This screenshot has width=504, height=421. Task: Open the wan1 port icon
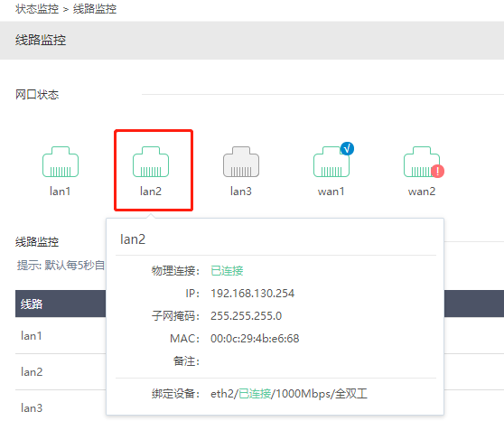[331, 162]
